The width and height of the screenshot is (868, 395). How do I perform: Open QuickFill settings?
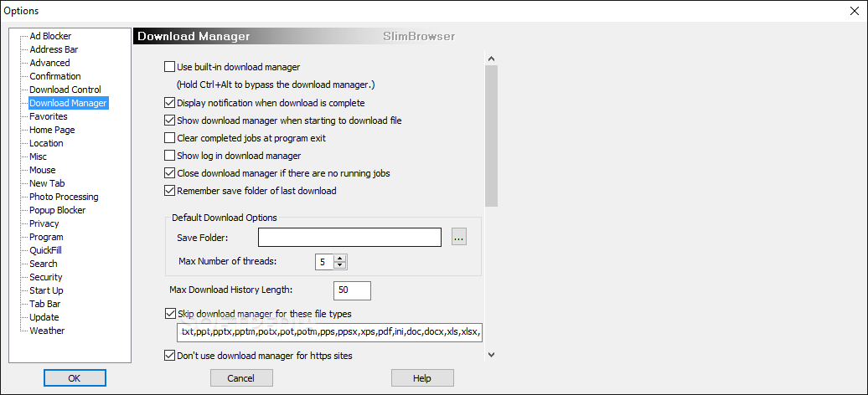(45, 250)
